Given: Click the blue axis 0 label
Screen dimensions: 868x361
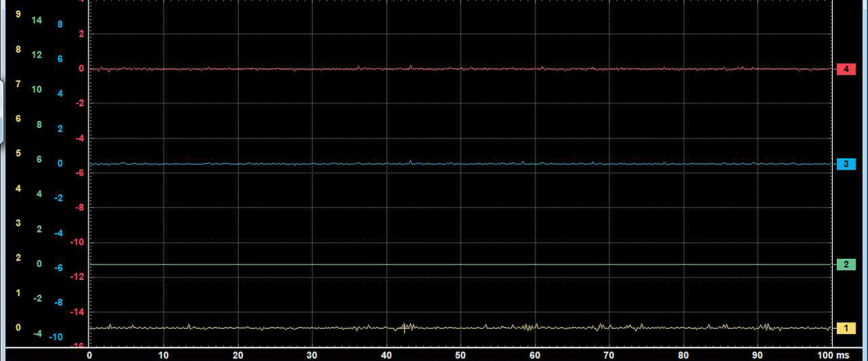Looking at the screenshot, I should (x=60, y=163).
